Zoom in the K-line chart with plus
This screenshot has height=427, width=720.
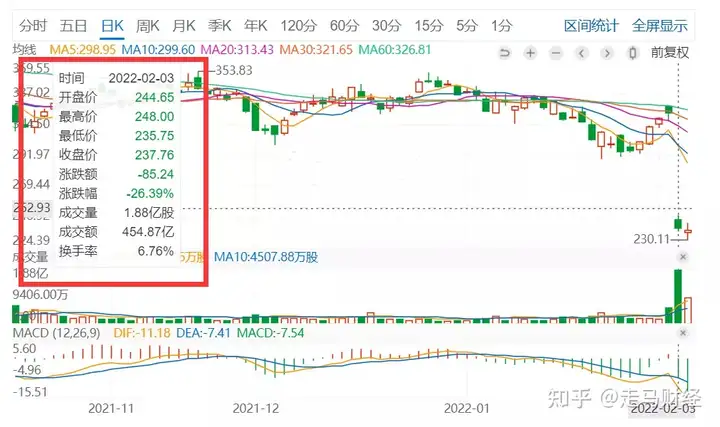(x=530, y=53)
